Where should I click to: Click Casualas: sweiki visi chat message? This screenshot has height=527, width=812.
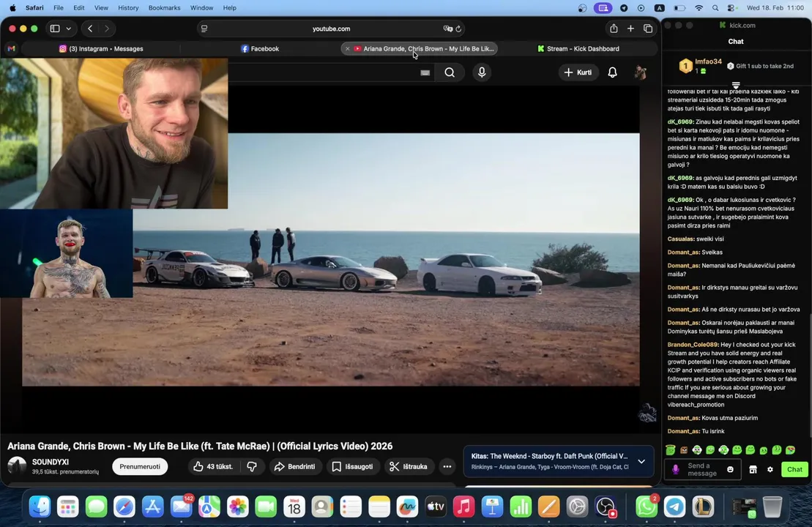click(x=696, y=239)
